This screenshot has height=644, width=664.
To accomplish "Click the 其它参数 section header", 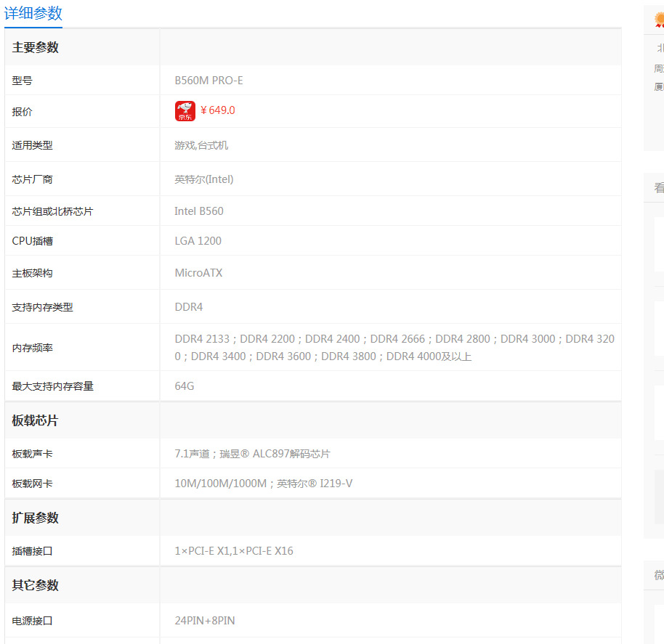I will [36, 585].
